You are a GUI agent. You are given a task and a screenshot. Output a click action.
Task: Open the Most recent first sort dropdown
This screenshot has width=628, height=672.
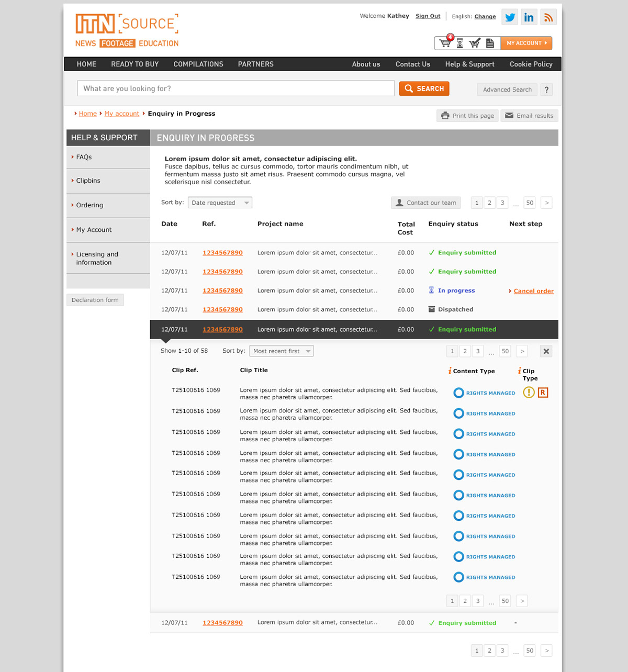coord(281,351)
